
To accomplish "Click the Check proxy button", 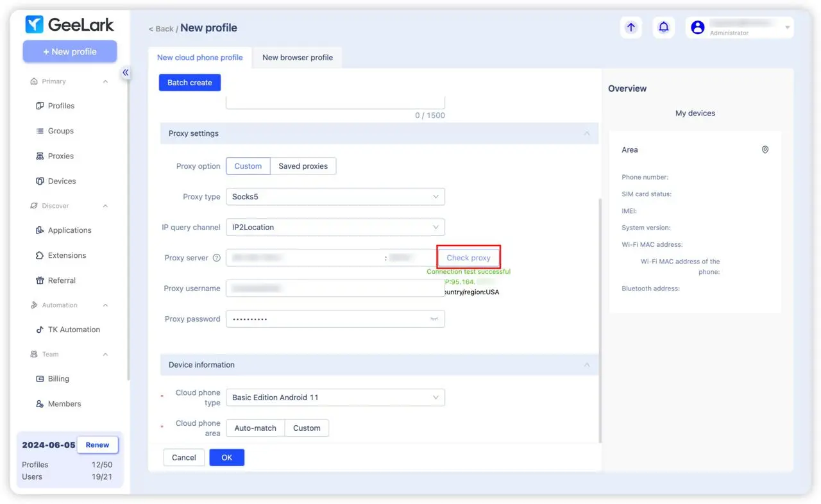I will coord(468,258).
